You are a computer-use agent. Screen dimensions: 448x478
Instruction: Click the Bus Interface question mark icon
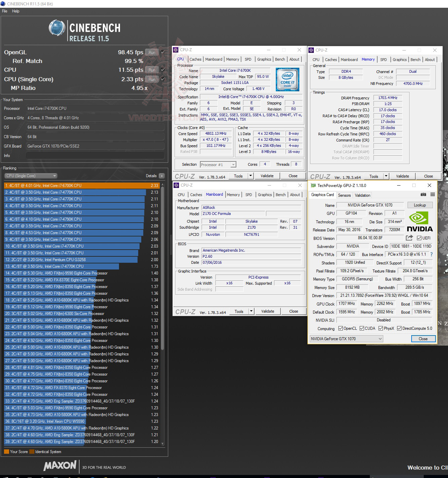point(431,254)
